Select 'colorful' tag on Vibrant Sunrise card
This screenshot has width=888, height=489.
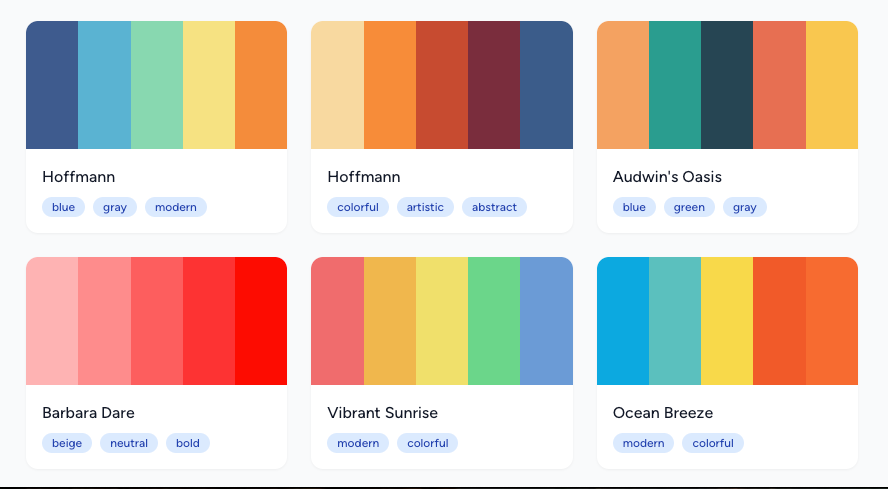[428, 443]
